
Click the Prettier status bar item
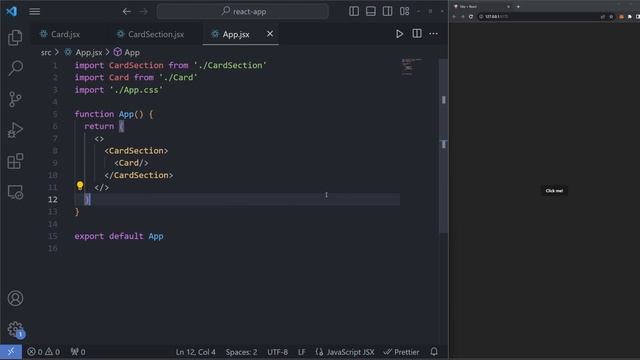[x=402, y=352]
